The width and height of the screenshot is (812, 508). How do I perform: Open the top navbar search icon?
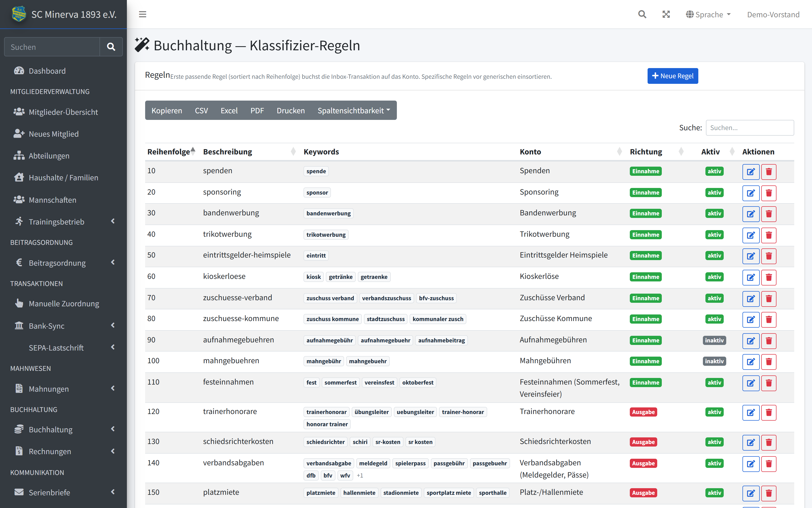point(642,14)
